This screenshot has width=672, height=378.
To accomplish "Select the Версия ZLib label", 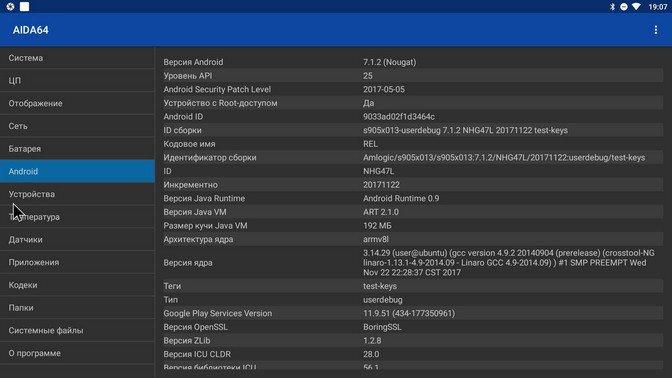I will point(187,341).
